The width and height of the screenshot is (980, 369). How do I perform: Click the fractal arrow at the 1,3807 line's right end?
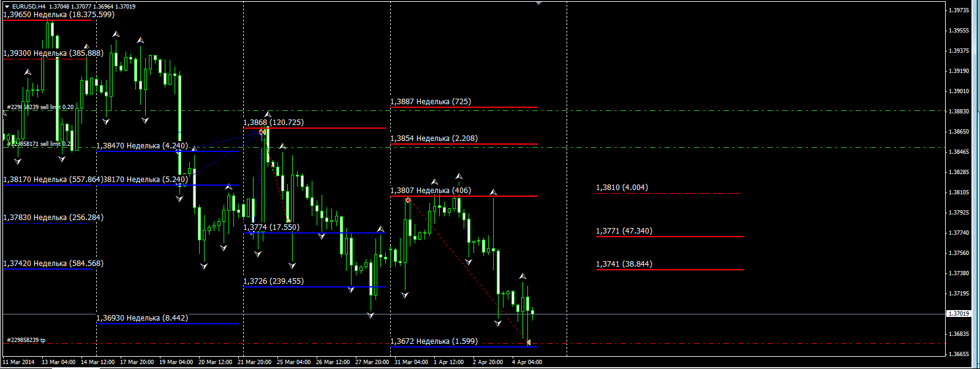tap(493, 192)
